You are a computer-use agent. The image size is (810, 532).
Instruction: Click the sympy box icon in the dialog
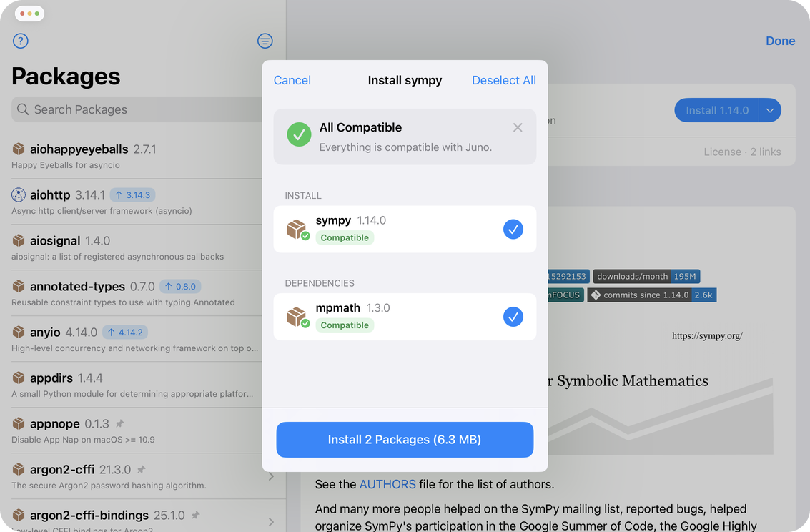tap(297, 230)
